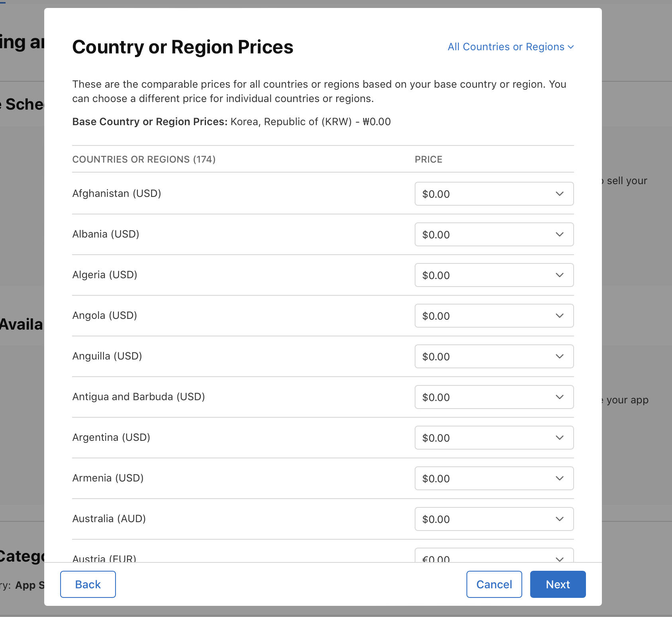Screen dimensions: 672x617
Task: Click chevron arrow in Afghanistan price field
Action: tap(560, 194)
